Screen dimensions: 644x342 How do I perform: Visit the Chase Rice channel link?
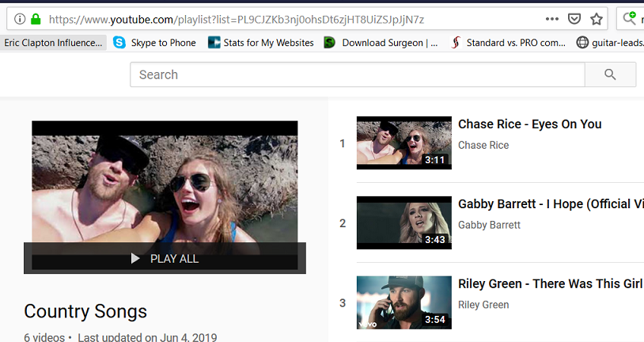coord(483,145)
